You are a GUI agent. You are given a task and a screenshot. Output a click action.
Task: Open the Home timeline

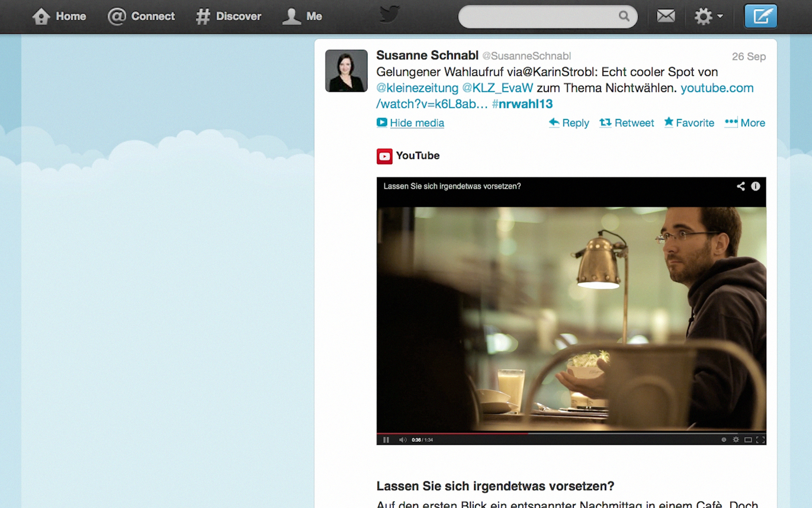[59, 16]
